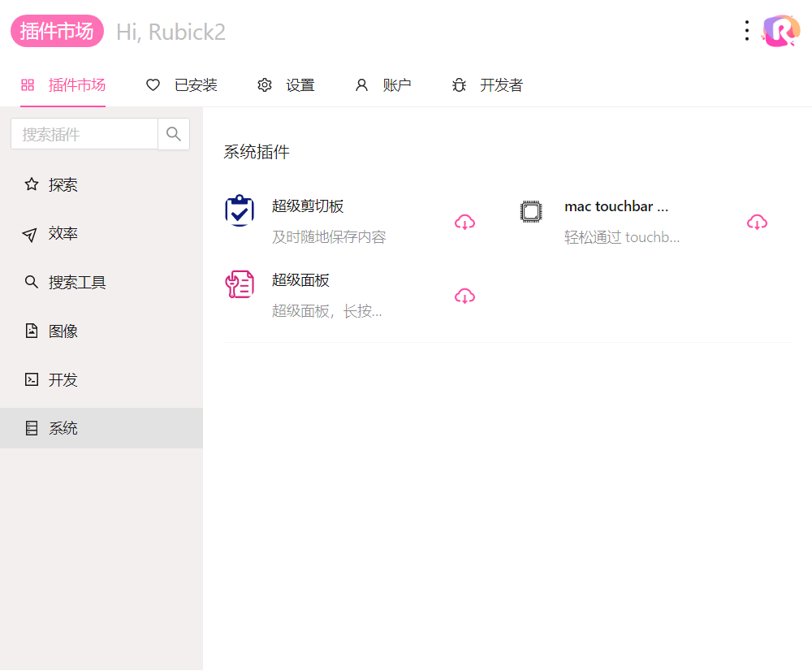Open the 开发者 developer tab
Viewport: 812px width, 671px height.
pos(487,85)
